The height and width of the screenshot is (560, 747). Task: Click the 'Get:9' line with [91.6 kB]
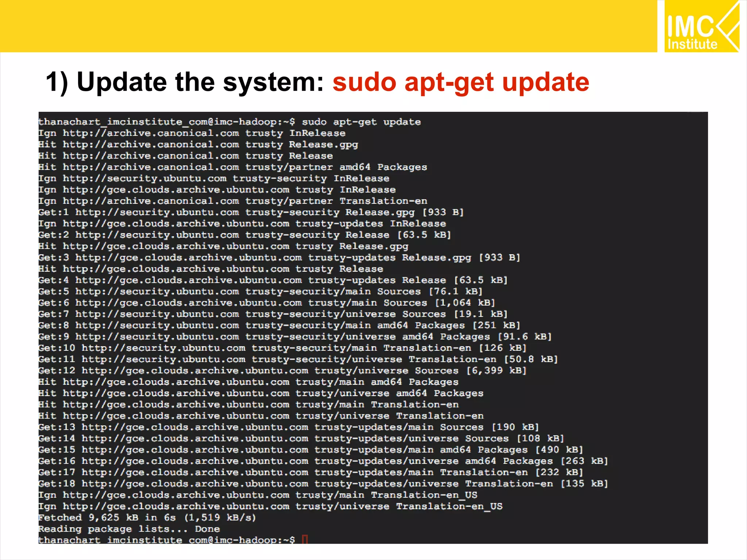pyautogui.click(x=295, y=337)
